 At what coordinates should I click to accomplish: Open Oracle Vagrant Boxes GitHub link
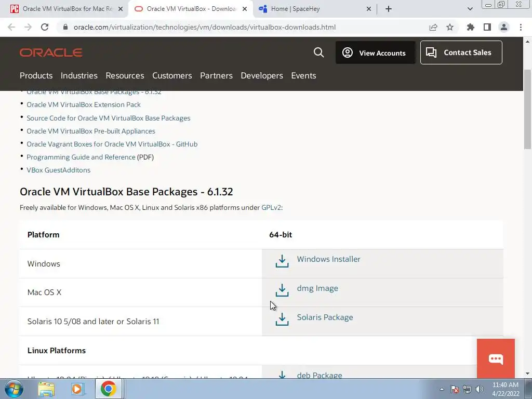112,144
